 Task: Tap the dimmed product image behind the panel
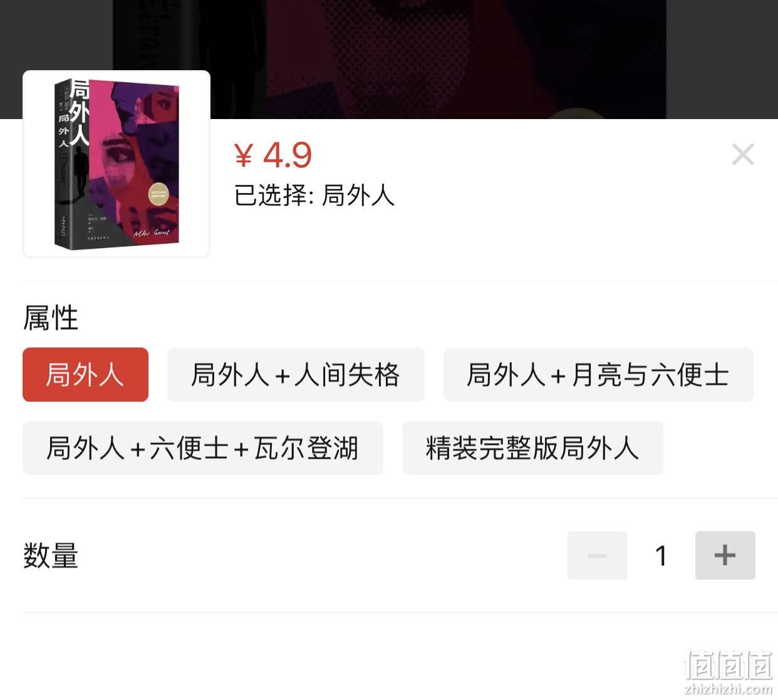(x=389, y=60)
